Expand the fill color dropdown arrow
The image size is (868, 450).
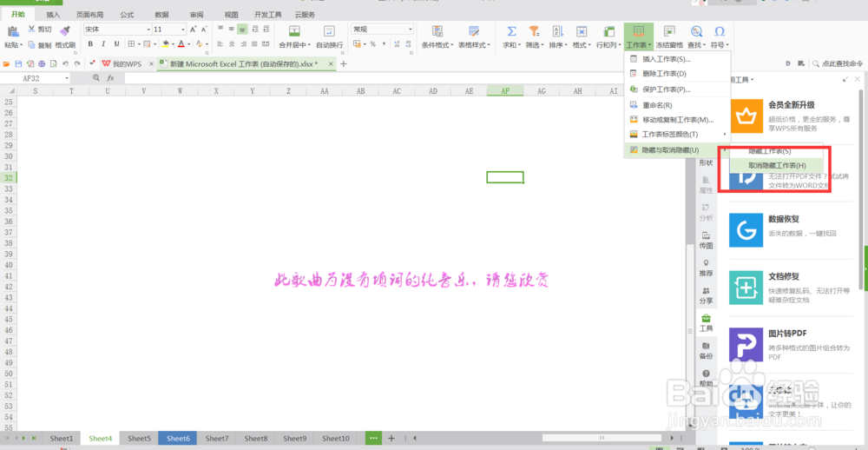[x=173, y=44]
